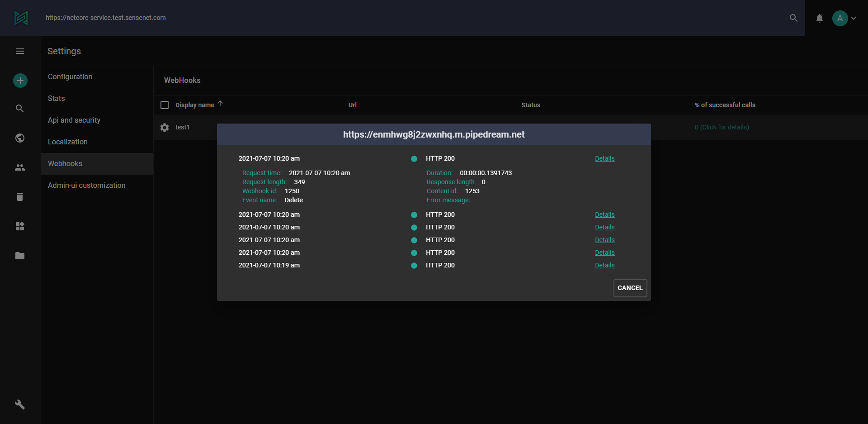Expand the user menu chevron

click(x=854, y=18)
